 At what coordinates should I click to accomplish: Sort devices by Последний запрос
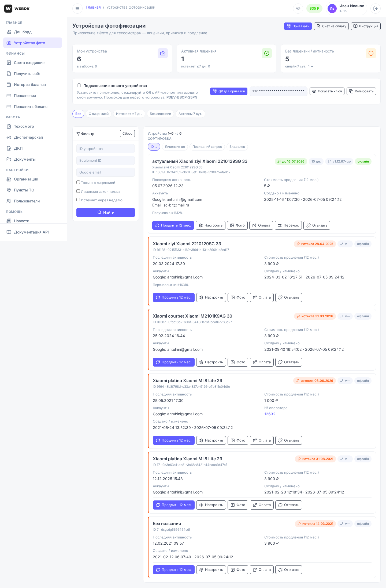click(x=207, y=147)
